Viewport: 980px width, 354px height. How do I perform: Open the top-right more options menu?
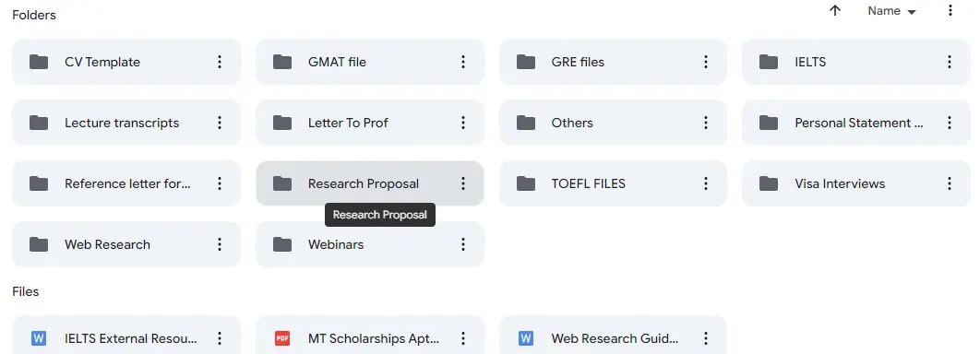click(950, 11)
